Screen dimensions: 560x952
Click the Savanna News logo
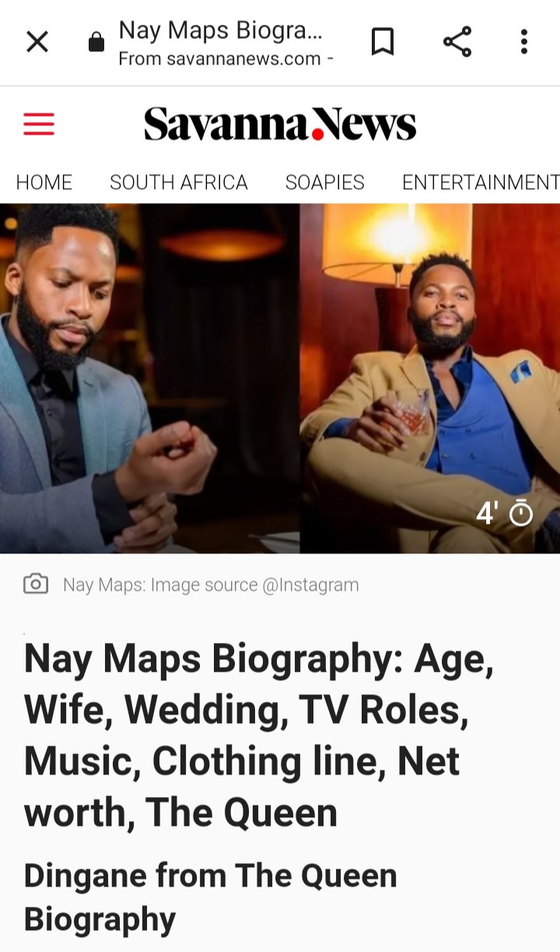(x=280, y=124)
